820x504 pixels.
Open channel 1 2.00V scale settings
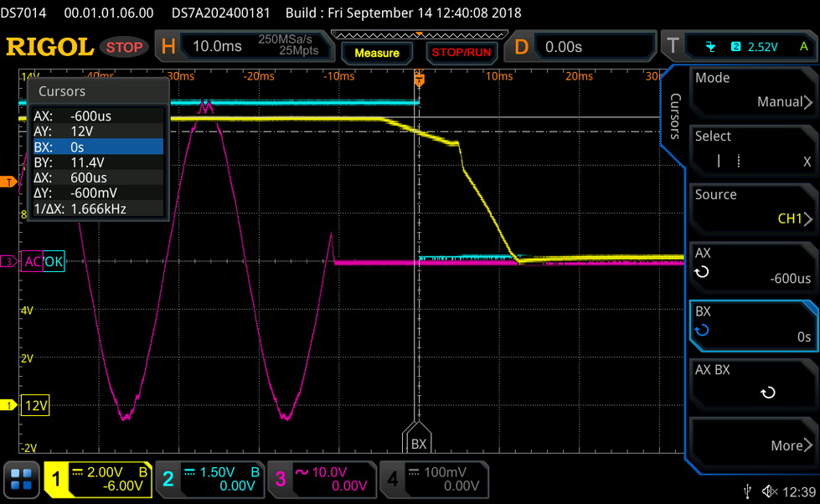pyautogui.click(x=110, y=479)
